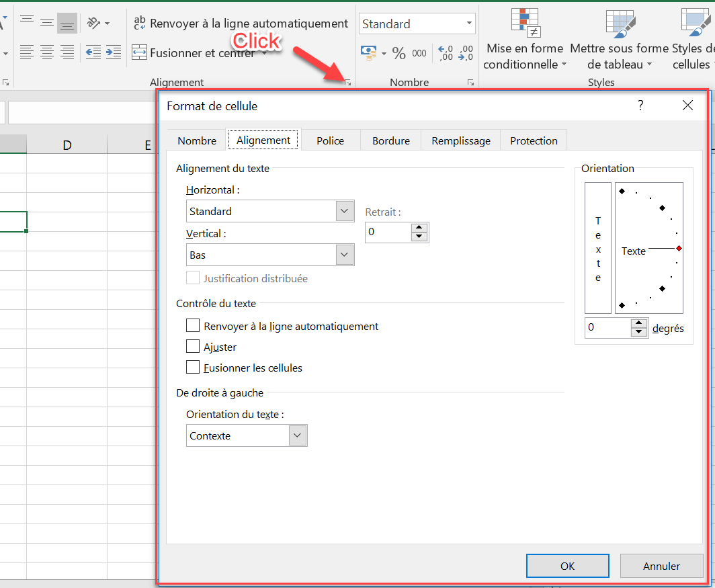Open accounting format dropdown arrow

384,53
